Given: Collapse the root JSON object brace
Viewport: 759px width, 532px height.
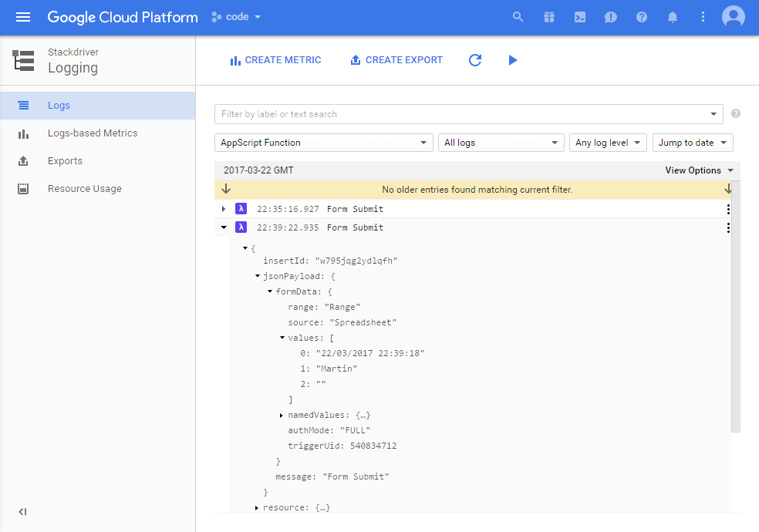Looking at the screenshot, I should point(245,248).
